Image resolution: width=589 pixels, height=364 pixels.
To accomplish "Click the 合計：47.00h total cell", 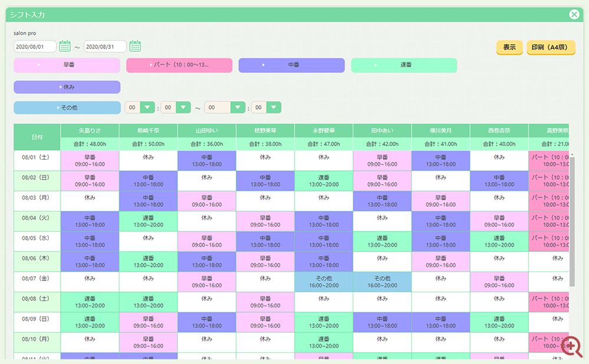I will (324, 144).
